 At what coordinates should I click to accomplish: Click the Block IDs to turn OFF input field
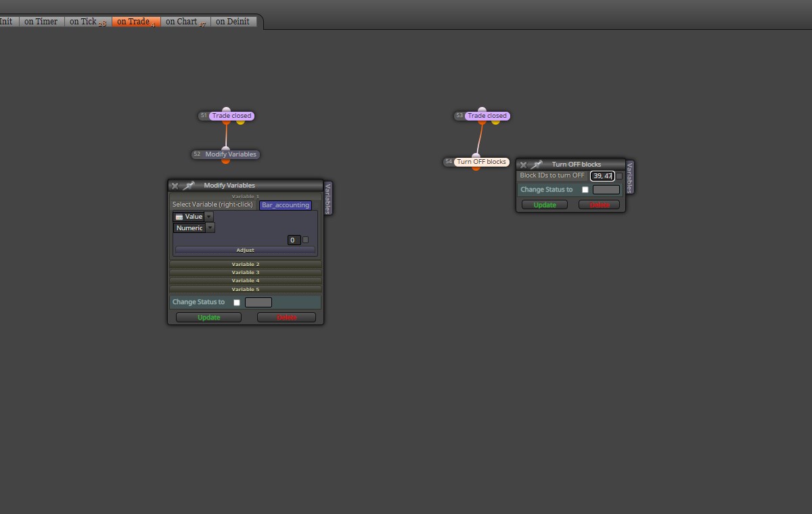[x=602, y=176]
